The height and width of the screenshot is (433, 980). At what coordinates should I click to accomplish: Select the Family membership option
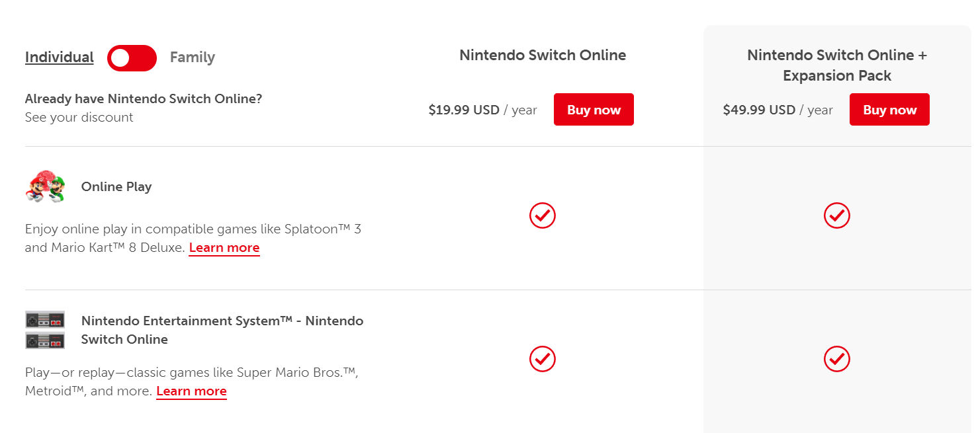click(x=192, y=58)
